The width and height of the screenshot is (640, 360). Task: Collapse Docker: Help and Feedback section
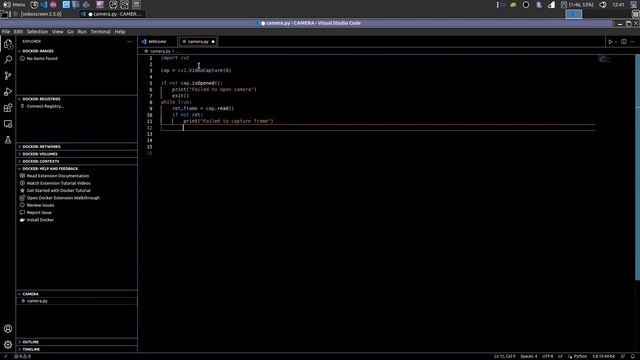[77, 169]
